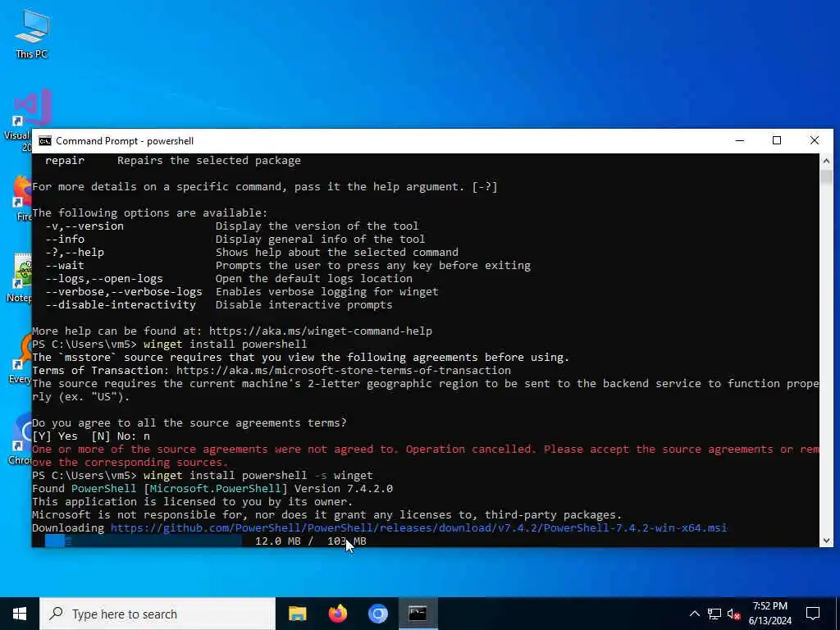Click the 'Found PowerShell' version line
This screenshot has width=840, height=630.
pyautogui.click(x=212, y=489)
